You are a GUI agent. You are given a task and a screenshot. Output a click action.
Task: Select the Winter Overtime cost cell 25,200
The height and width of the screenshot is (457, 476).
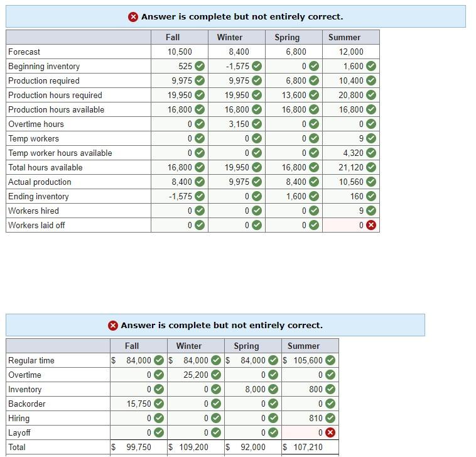[196, 375]
